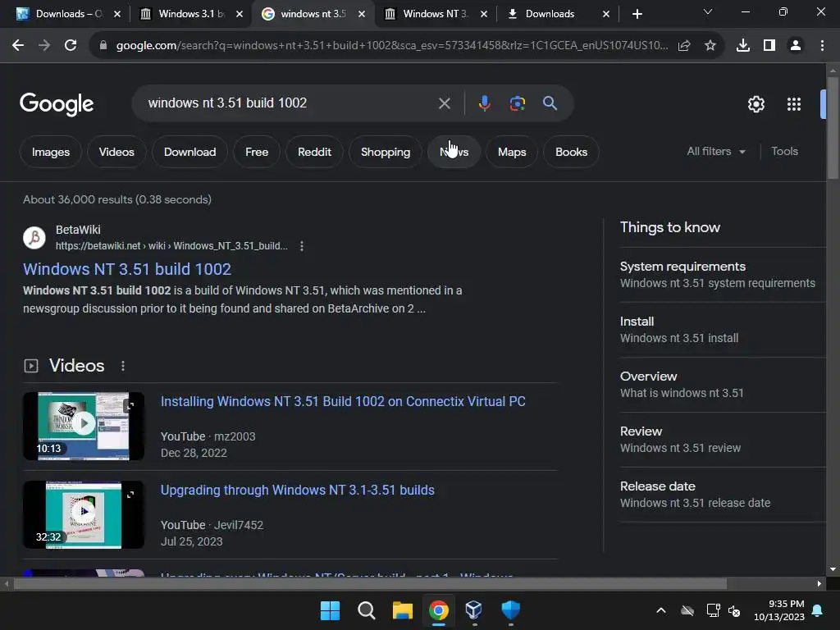Select the News filter chip
Image resolution: width=840 pixels, height=630 pixels.
[454, 152]
